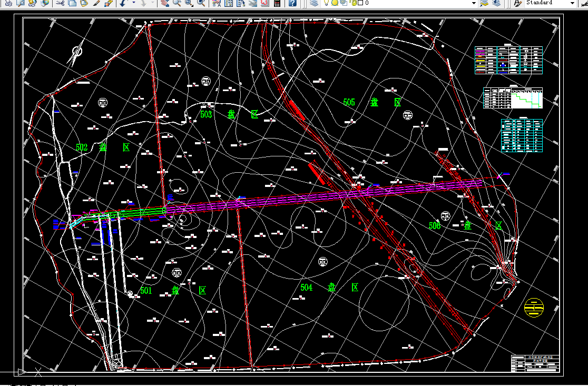Screen dimensions: 588x386
Task: Select the lower cyan data table
Action: (x=522, y=135)
